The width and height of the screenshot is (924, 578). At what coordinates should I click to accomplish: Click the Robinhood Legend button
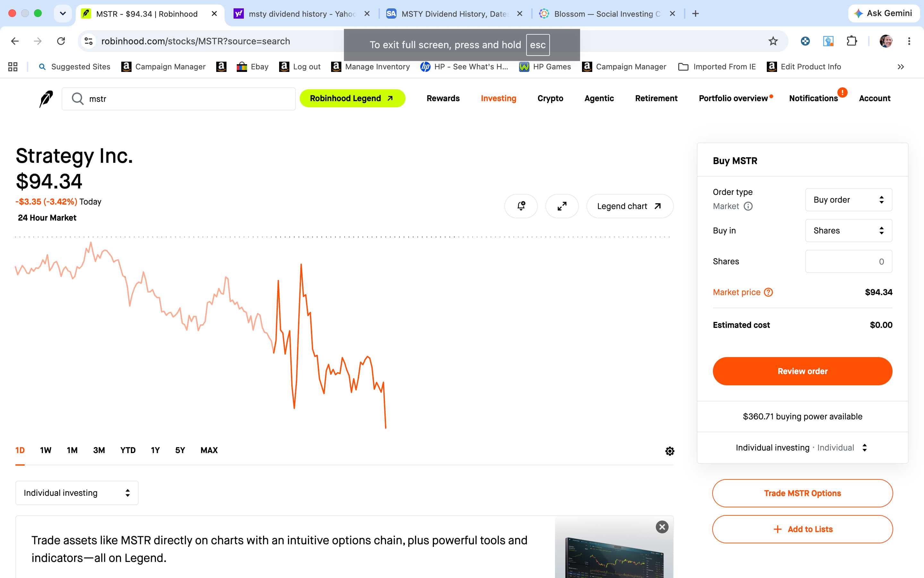[352, 98]
